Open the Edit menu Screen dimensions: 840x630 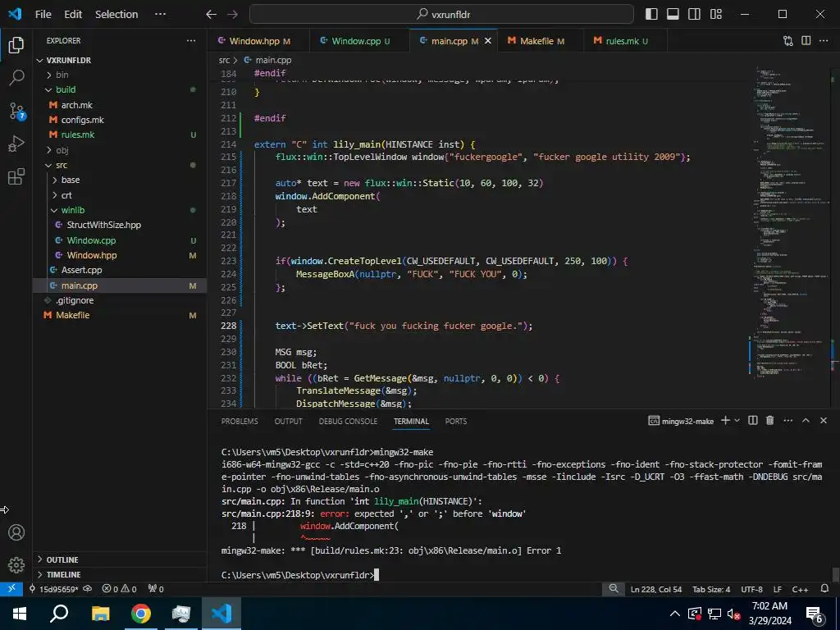73,15
